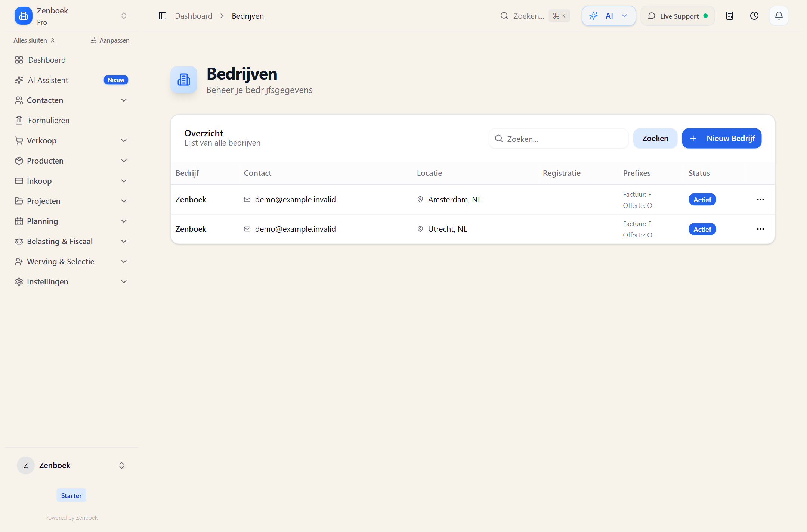Image resolution: width=807 pixels, height=532 pixels.
Task: Toggle the sidebar panel icon
Action: 162,16
